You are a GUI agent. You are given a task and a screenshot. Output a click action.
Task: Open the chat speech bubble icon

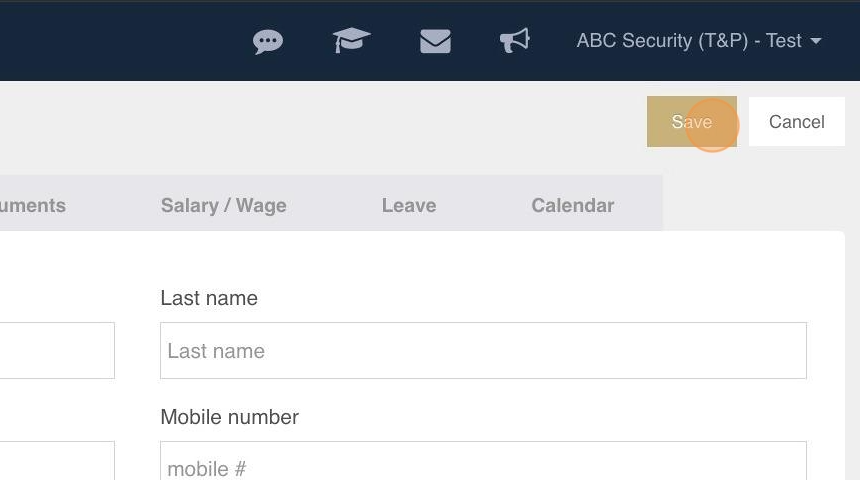(268, 42)
